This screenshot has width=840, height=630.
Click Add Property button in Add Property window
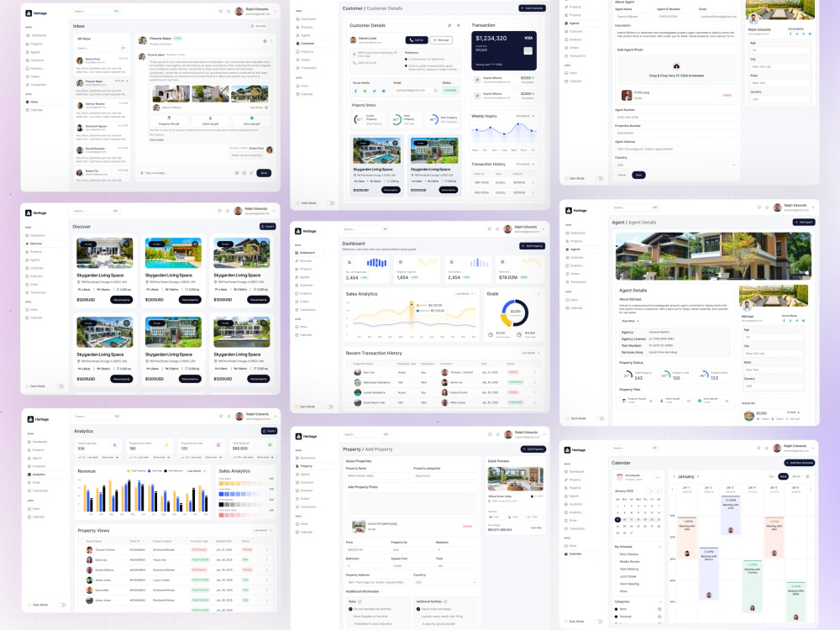[533, 449]
